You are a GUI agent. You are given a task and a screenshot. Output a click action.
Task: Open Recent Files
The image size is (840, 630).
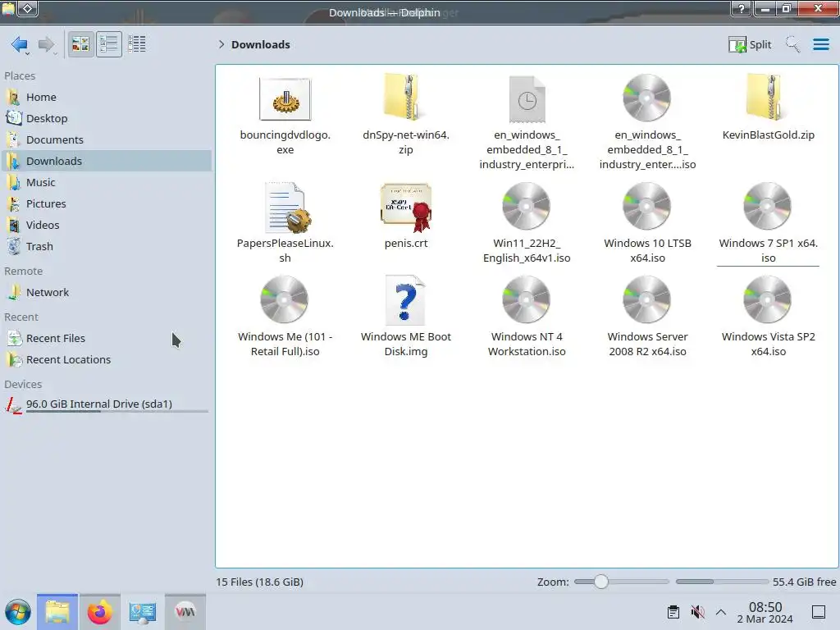coord(106,339)
